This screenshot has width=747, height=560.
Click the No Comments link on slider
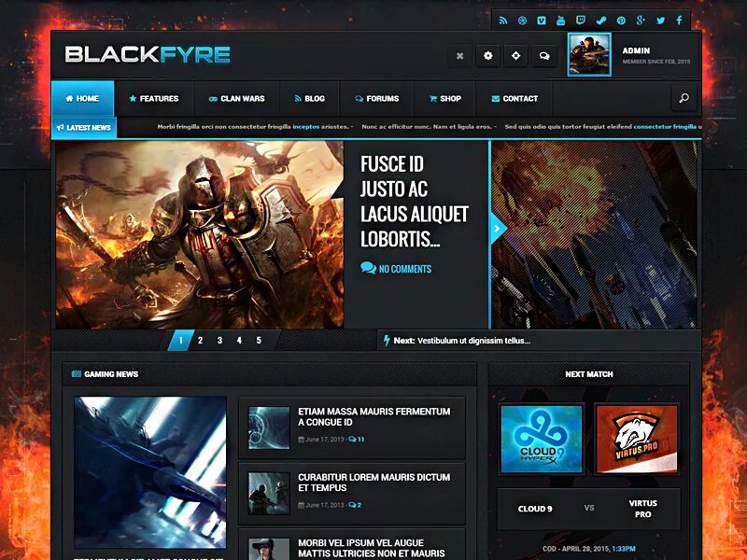pos(396,269)
